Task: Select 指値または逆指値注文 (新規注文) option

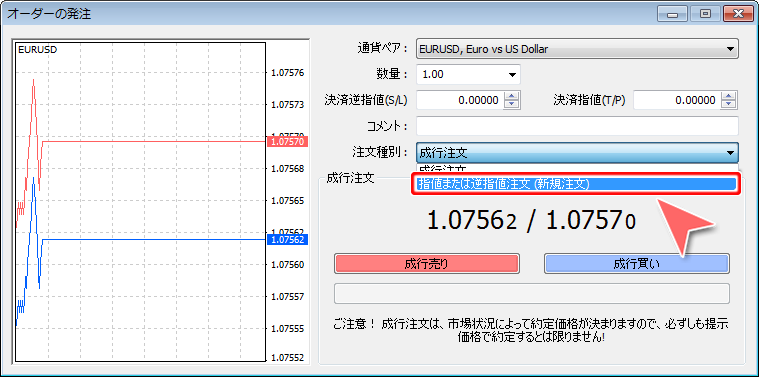Action: (576, 184)
